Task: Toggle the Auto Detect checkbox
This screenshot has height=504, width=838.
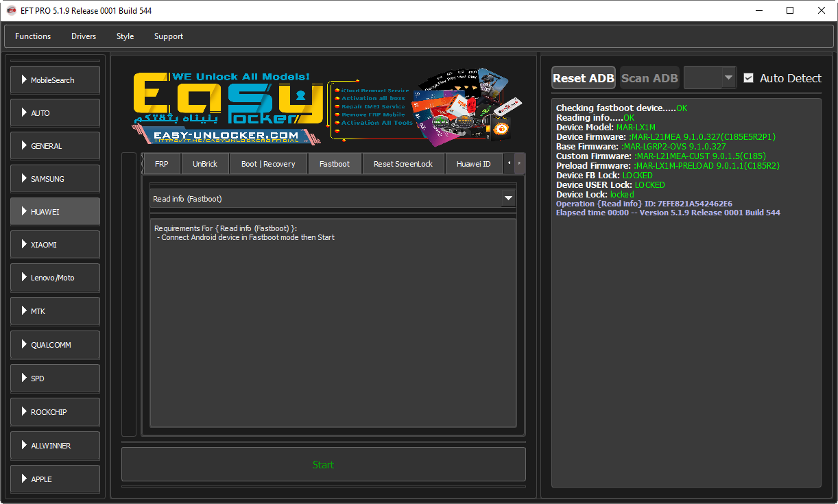Action: coord(748,78)
